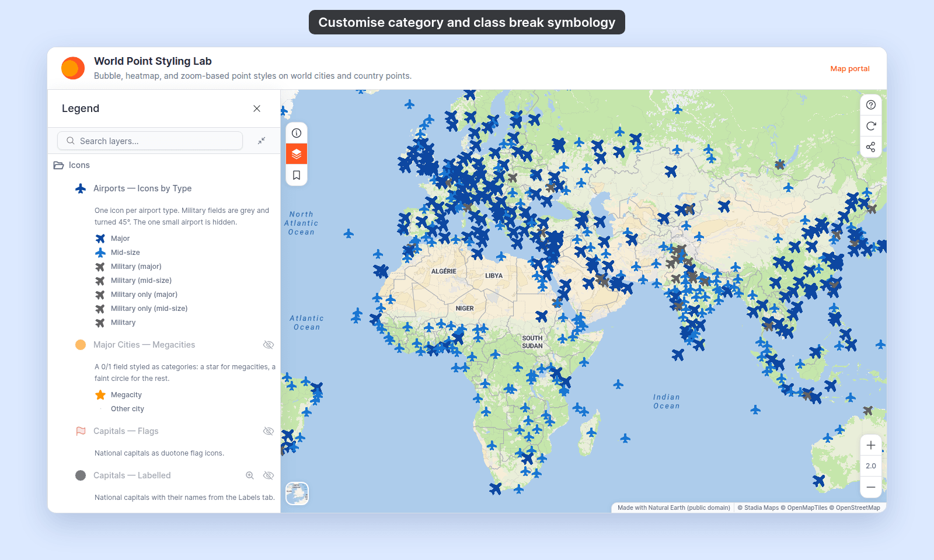934x560 pixels.
Task: Click the Major Cities orange circle swatch
Action: 81,345
